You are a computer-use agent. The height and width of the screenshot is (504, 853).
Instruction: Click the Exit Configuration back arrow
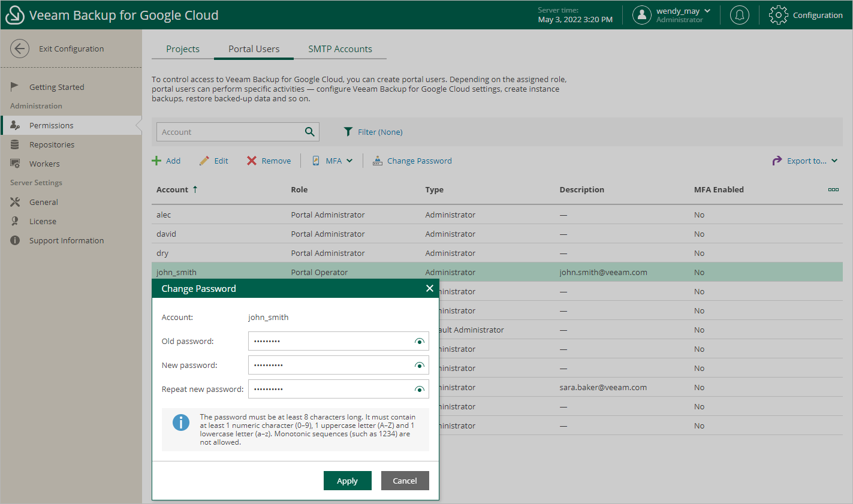(x=20, y=49)
